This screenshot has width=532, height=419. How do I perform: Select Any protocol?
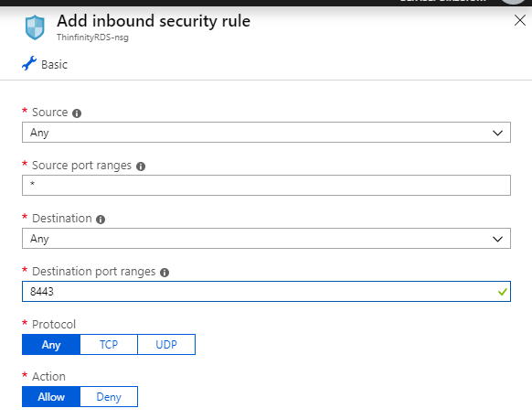51,345
